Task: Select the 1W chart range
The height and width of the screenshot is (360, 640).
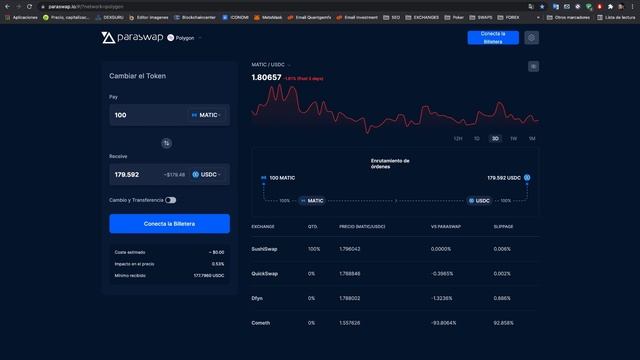Action: pos(513,139)
